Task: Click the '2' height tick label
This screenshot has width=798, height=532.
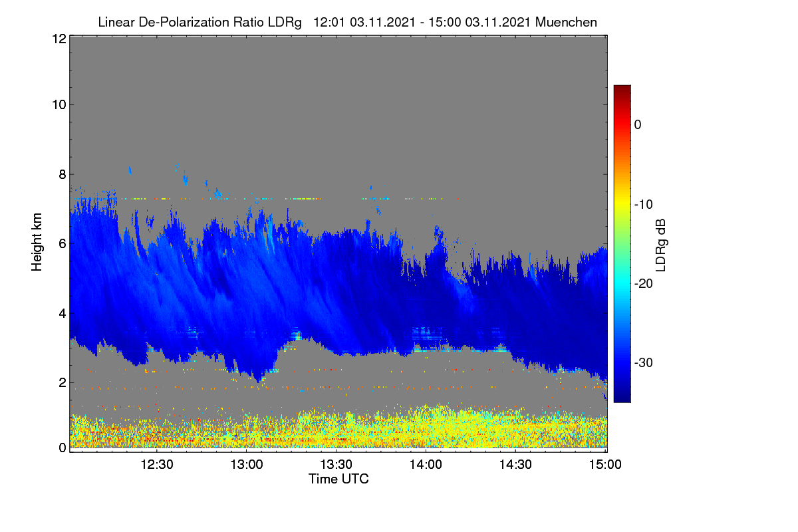Action: tap(61, 382)
